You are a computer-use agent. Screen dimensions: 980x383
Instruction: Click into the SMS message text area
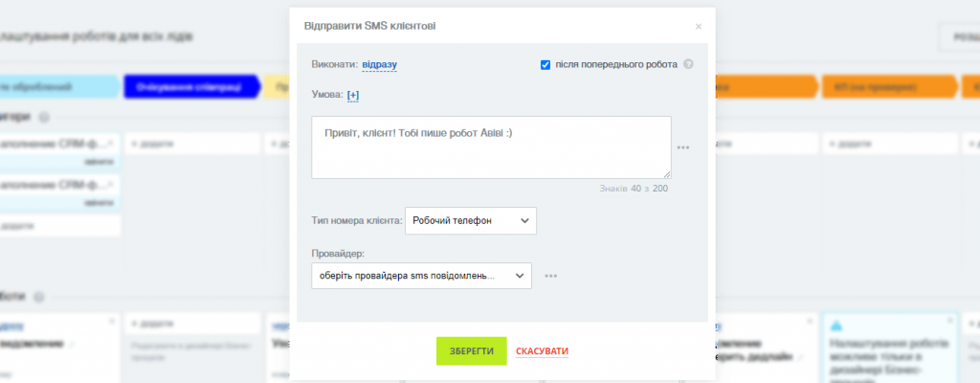tap(491, 147)
